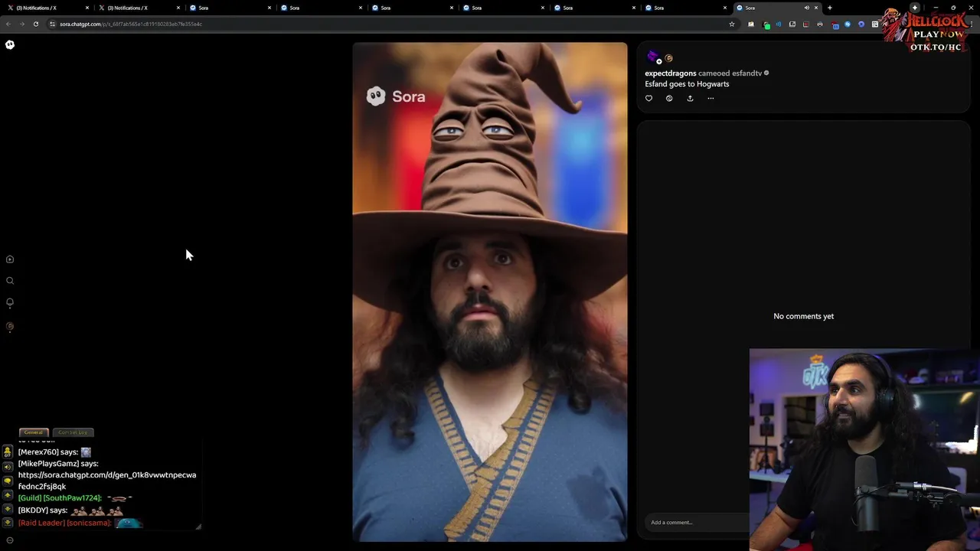Open the profile avatar in Sora sidebar
The width and height of the screenshot is (980, 551).
pyautogui.click(x=10, y=327)
